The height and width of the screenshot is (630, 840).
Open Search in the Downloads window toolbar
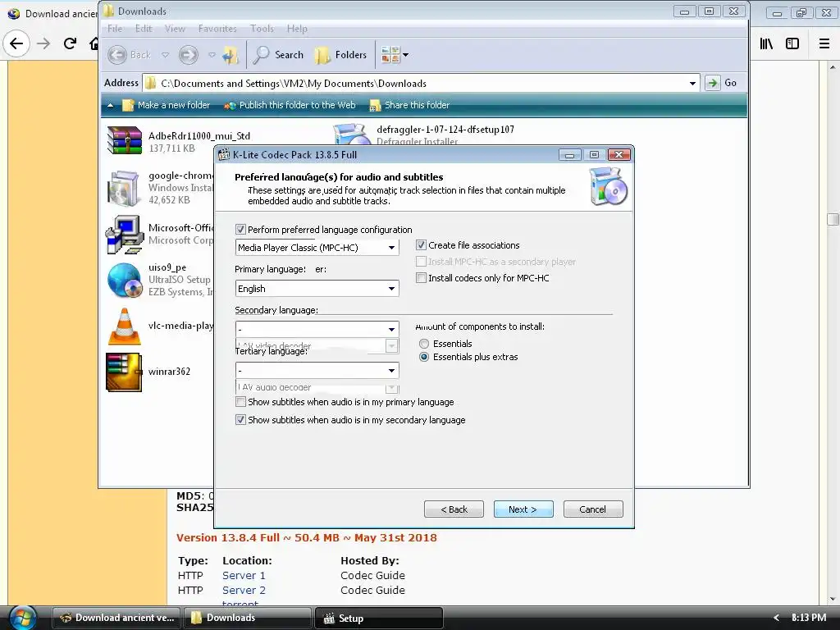point(278,55)
